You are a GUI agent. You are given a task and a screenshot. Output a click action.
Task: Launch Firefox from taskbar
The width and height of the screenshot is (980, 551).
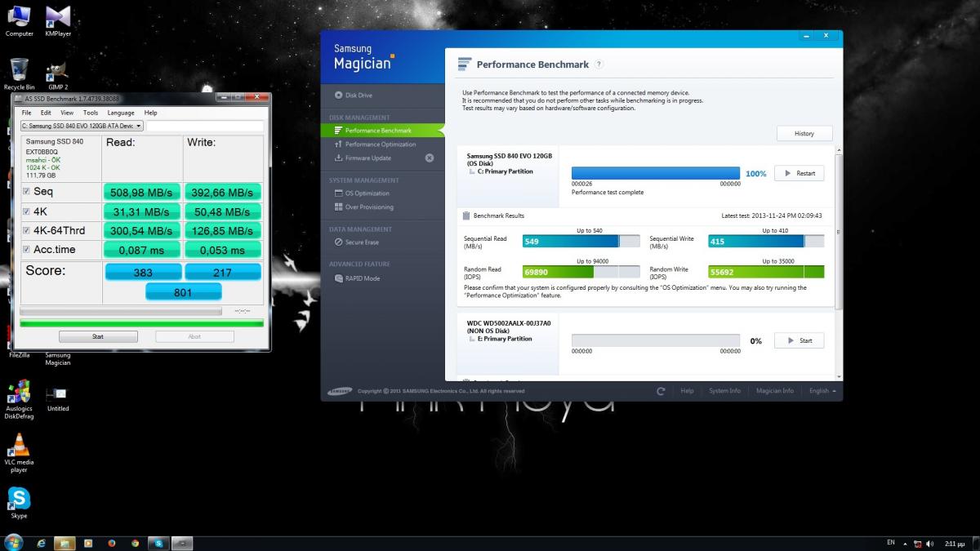point(112,543)
